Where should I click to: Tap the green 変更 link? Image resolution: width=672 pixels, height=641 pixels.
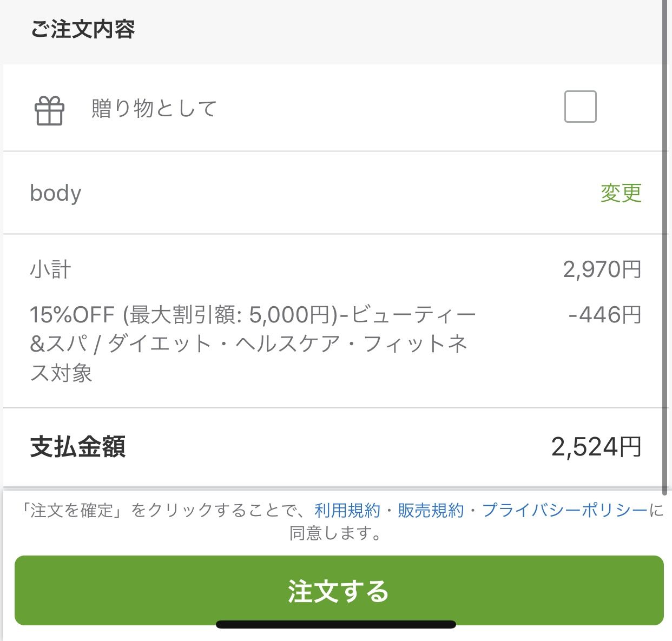(621, 193)
